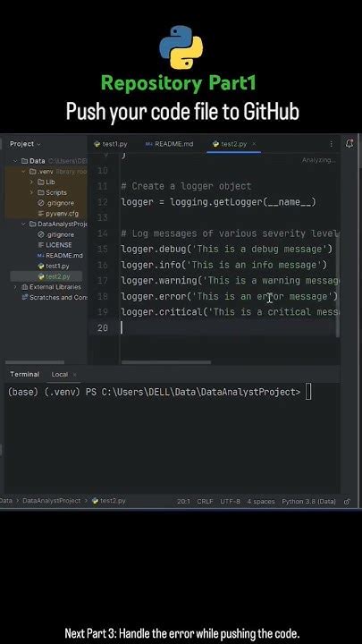Expand the Lib folder

[32, 182]
